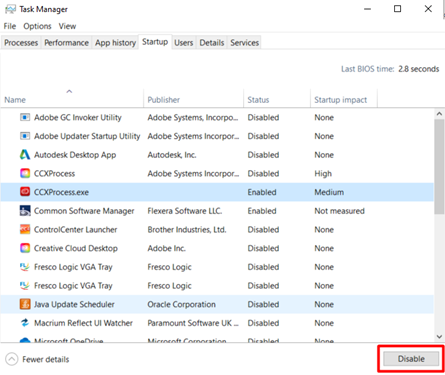Select the Startup tab

click(155, 42)
